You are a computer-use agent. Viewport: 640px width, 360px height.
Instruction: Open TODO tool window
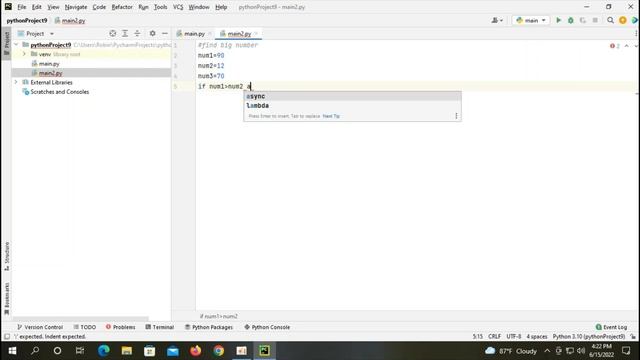point(85,327)
